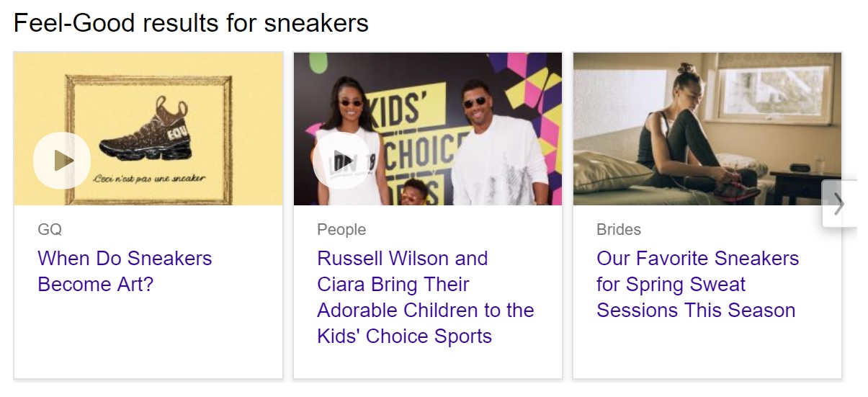The image size is (868, 397).
Task: Click blank card area below the Brides headline
Action: coord(707,349)
